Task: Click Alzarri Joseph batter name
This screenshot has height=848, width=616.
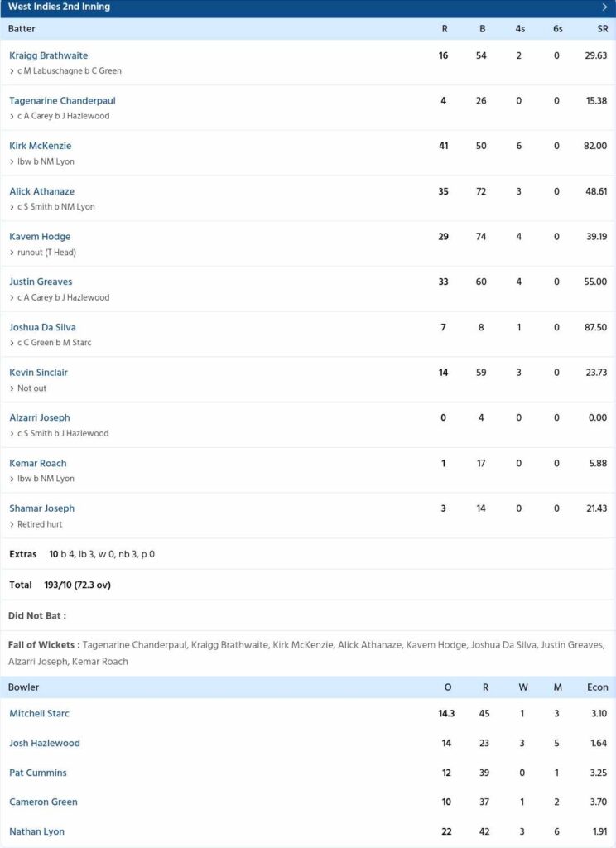Action: (40, 417)
